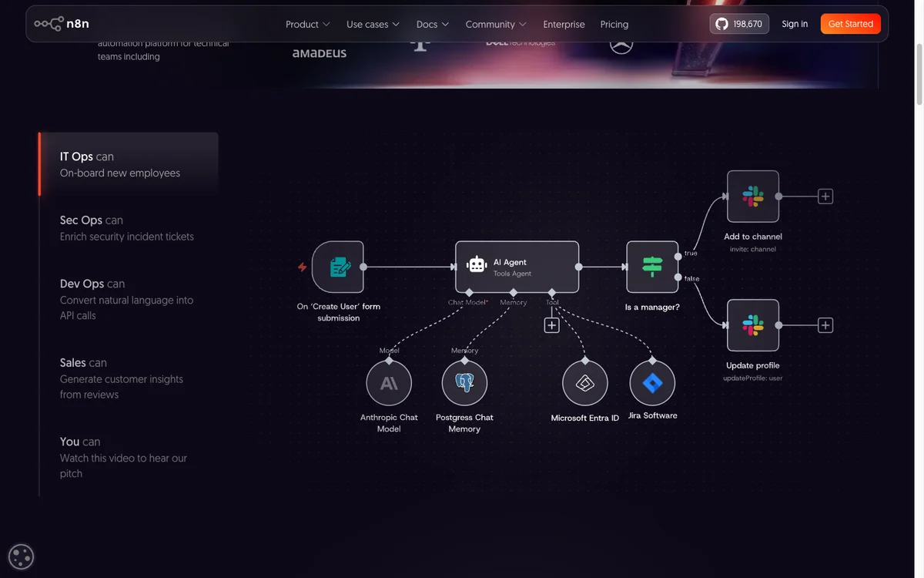Click the 'true' output connector of manager node
This screenshot has width=924, height=578.
[678, 256]
